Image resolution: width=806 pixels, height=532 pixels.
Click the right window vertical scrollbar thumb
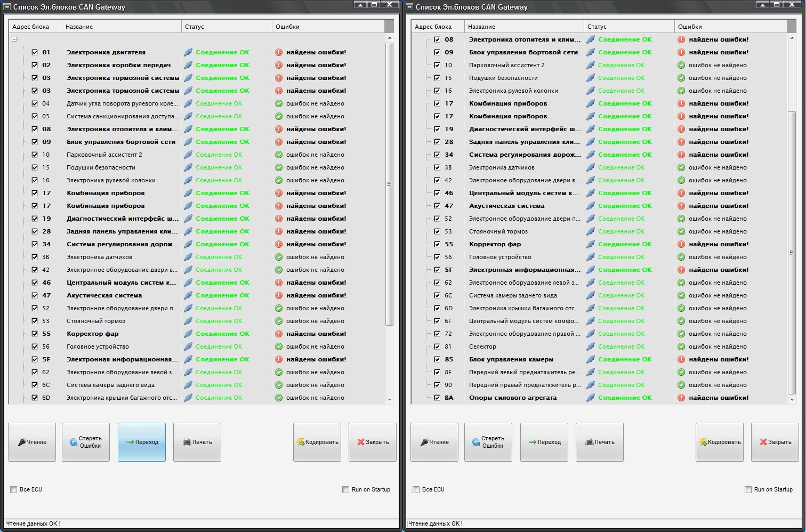(792, 253)
